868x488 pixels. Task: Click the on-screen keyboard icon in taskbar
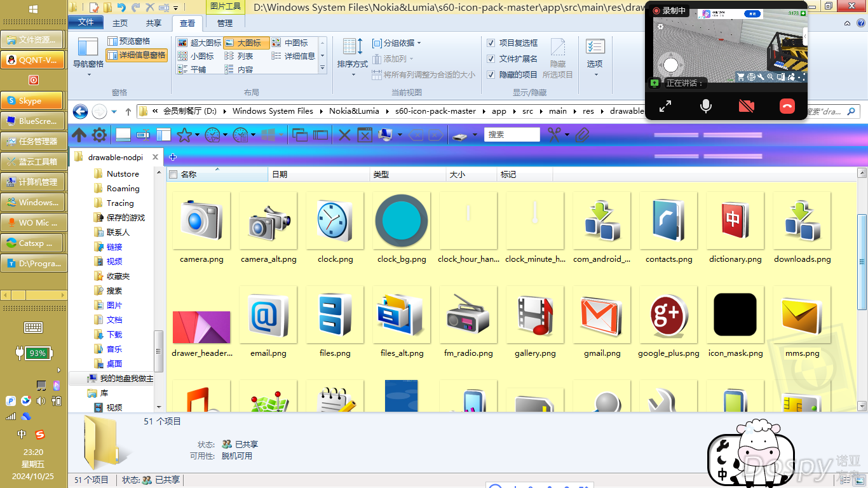tap(33, 327)
